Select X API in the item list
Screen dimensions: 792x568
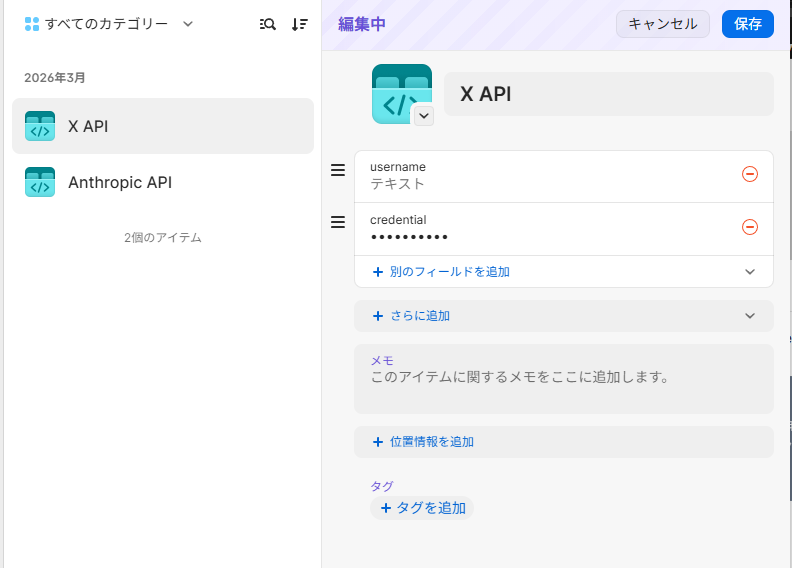tap(163, 126)
